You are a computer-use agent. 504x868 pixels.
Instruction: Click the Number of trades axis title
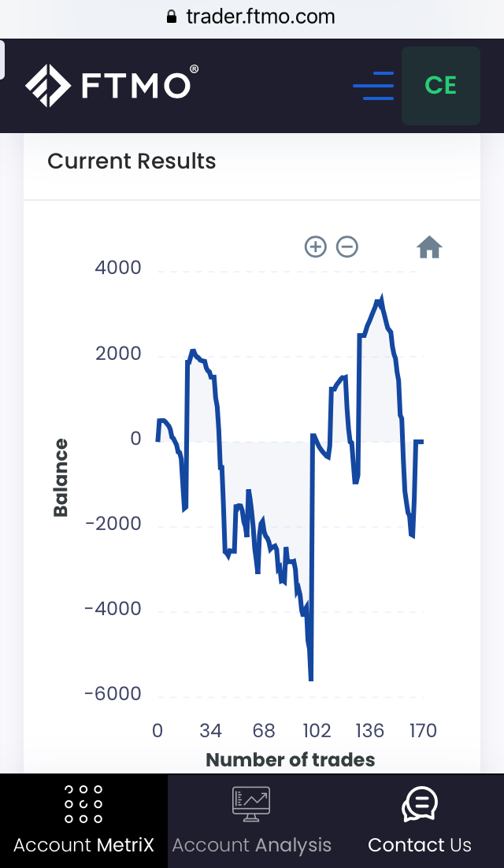coord(290,760)
